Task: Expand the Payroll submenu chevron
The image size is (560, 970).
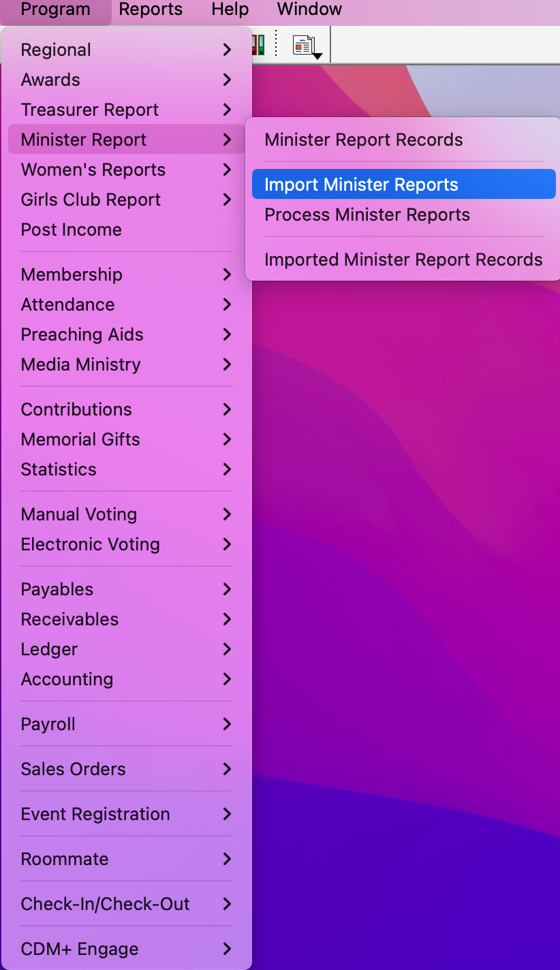Action: click(x=227, y=724)
